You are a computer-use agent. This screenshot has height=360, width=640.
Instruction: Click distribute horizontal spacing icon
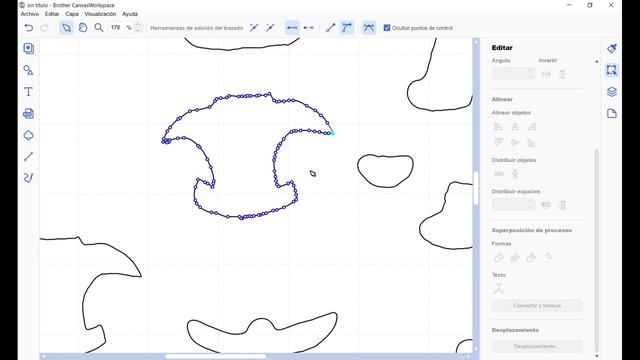(546, 205)
